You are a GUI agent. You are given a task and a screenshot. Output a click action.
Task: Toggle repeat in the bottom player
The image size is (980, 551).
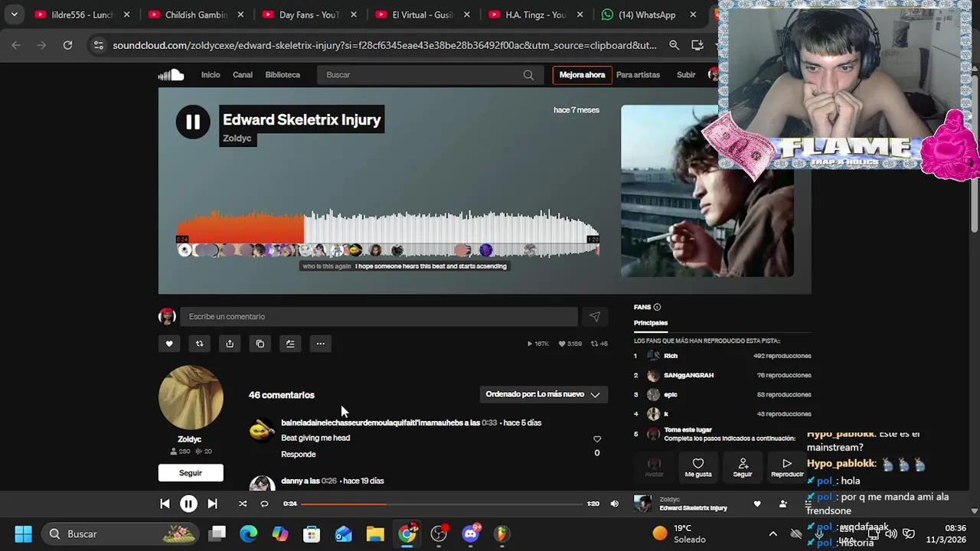(x=264, y=504)
